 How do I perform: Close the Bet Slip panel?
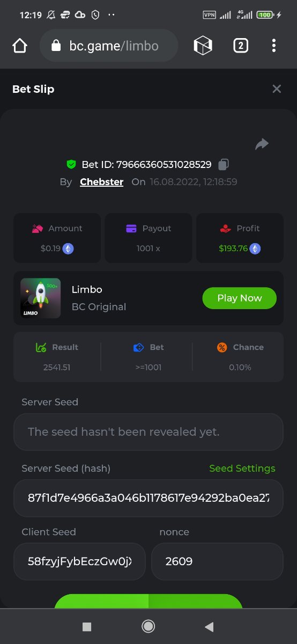click(277, 89)
